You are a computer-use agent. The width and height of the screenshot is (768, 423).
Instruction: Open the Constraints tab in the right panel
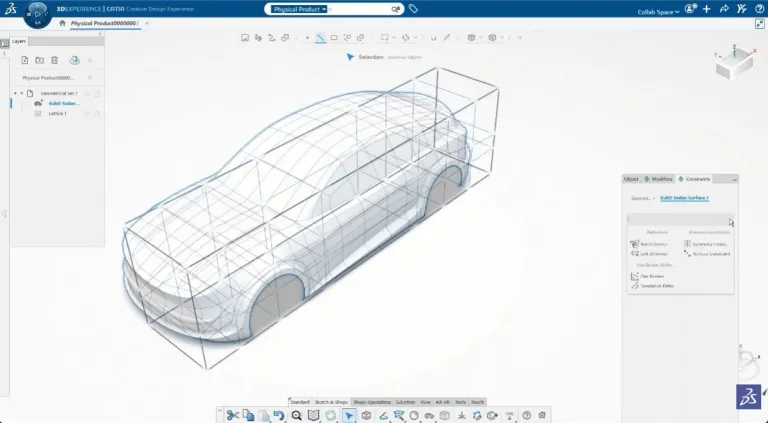tap(694, 179)
